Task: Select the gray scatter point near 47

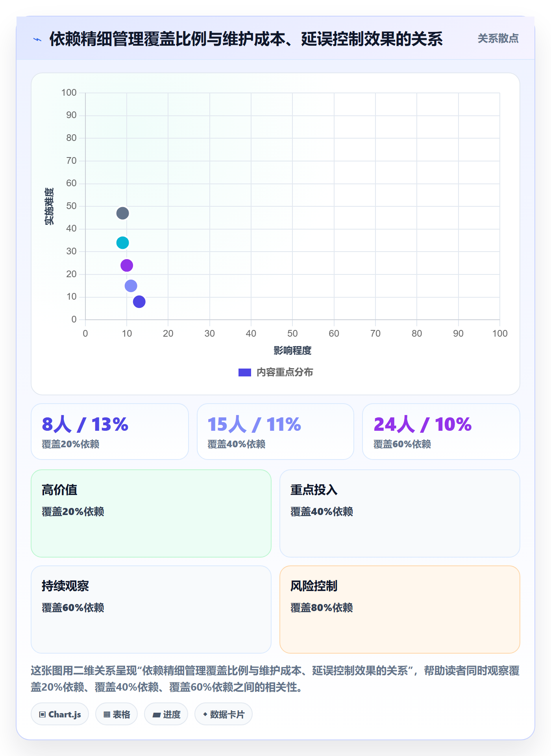Action: coord(122,213)
